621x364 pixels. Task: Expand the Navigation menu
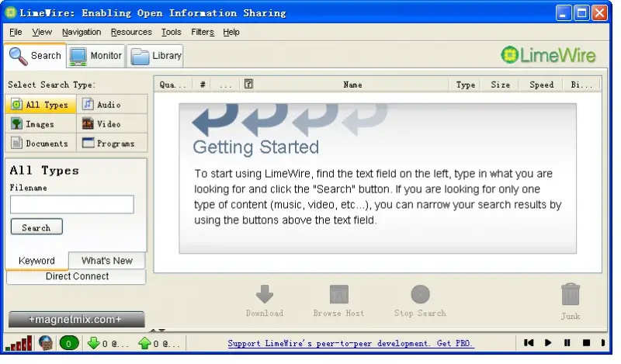82,32
